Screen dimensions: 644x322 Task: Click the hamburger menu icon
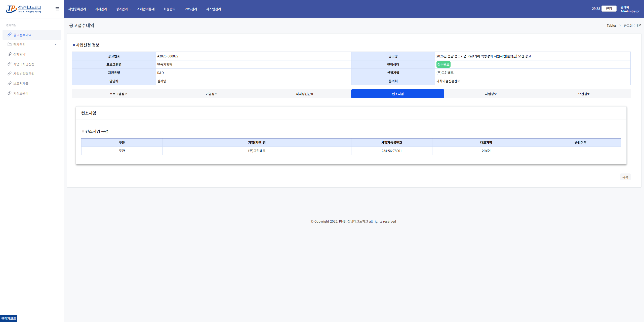point(57,9)
